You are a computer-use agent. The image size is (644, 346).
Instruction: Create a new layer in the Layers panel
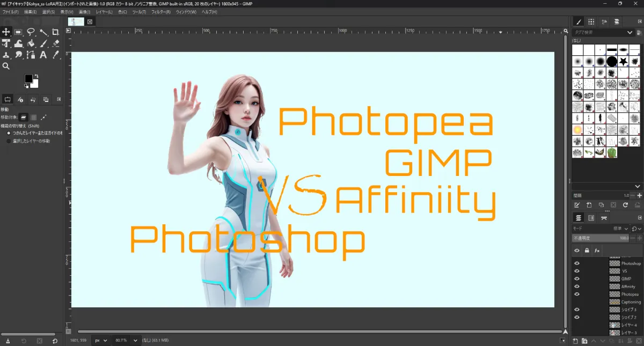point(575,341)
